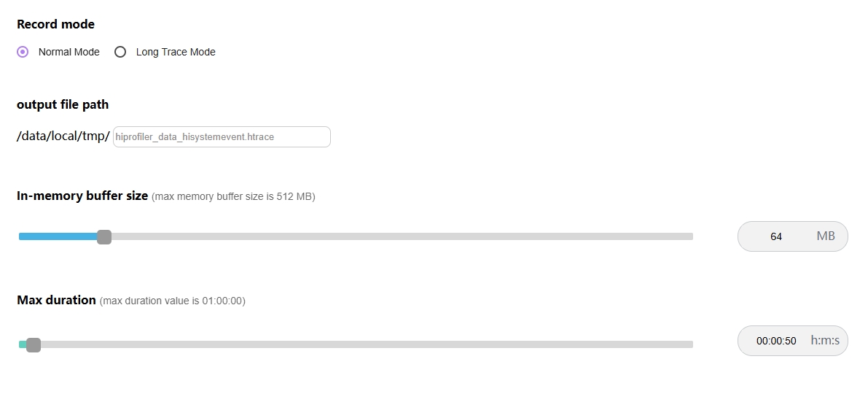Click the in-memory buffer size slider handle
Image resolution: width=868 pixels, height=413 pixels.
coord(104,236)
